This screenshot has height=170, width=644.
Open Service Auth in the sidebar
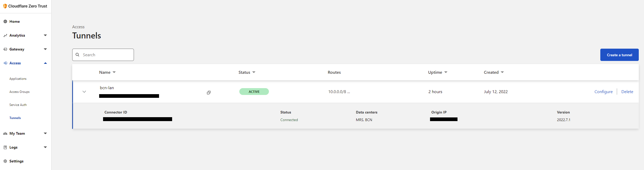click(18, 105)
